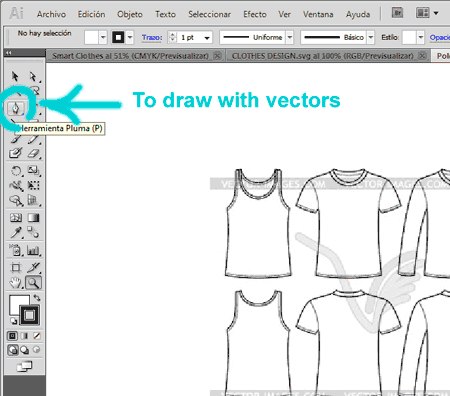Select the Zoom magnifier tool
Image resolution: width=450 pixels, height=396 pixels.
[33, 283]
